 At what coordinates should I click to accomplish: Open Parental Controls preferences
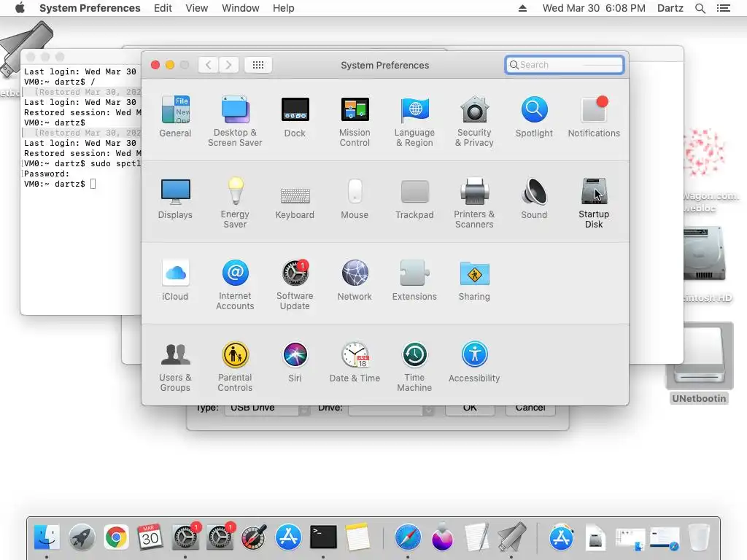pos(235,367)
